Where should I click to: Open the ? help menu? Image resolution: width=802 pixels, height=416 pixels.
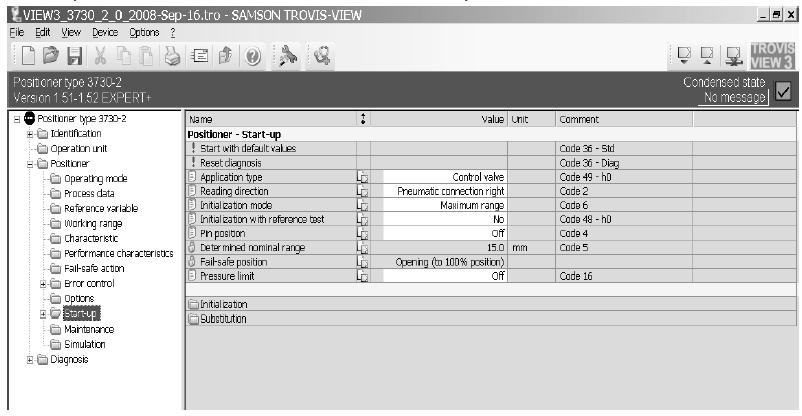pyautogui.click(x=173, y=32)
